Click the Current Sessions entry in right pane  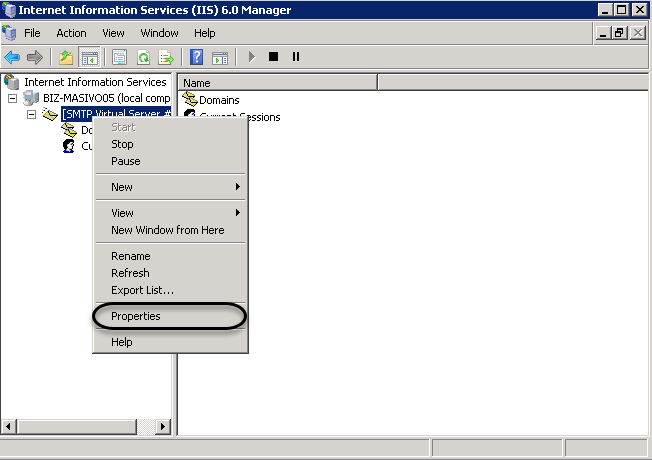240,117
